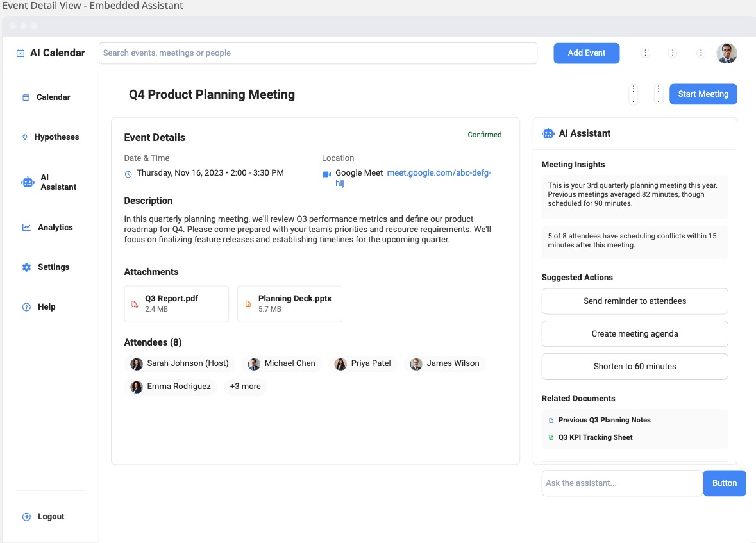Viewport: 756px width, 543px height.
Task: Click the AI Assistant robot icon
Action: click(x=548, y=133)
